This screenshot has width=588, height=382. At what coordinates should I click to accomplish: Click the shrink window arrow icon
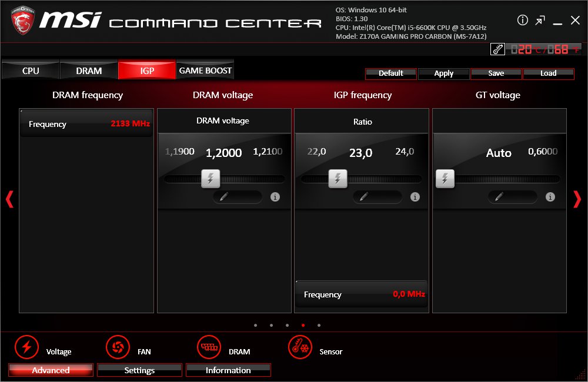(x=540, y=20)
